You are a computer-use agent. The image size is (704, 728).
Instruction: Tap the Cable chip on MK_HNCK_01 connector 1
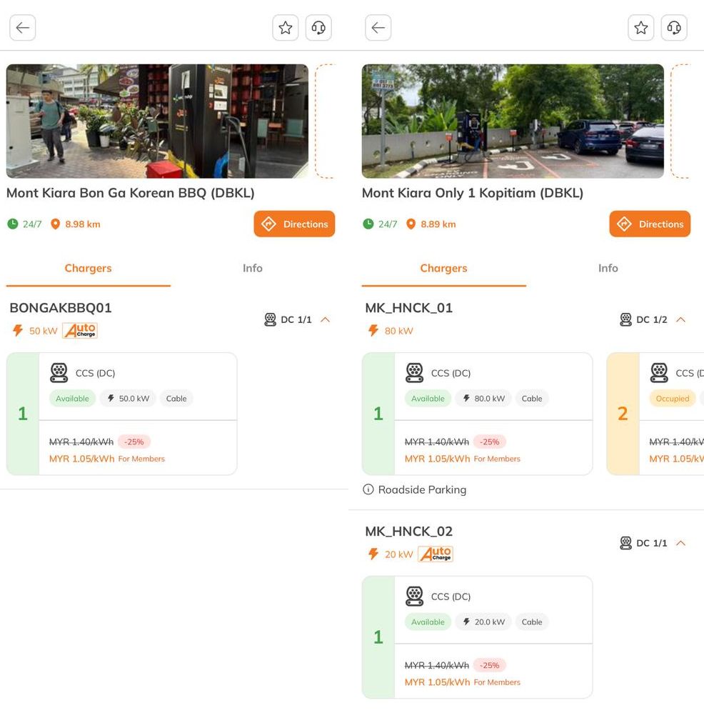[x=532, y=399]
